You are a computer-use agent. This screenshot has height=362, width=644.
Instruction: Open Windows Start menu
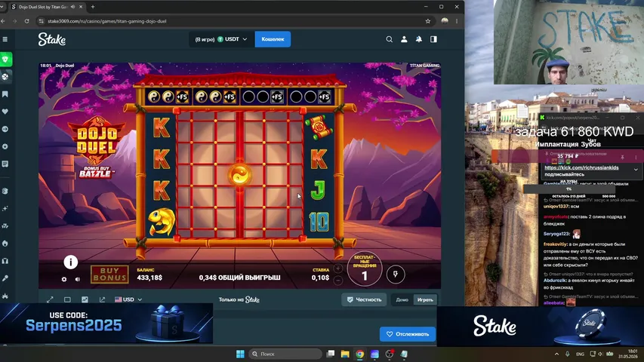[x=240, y=354]
